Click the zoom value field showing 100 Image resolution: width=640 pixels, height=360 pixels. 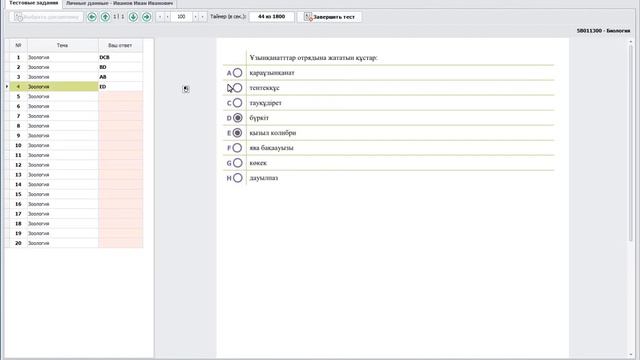pyautogui.click(x=181, y=17)
